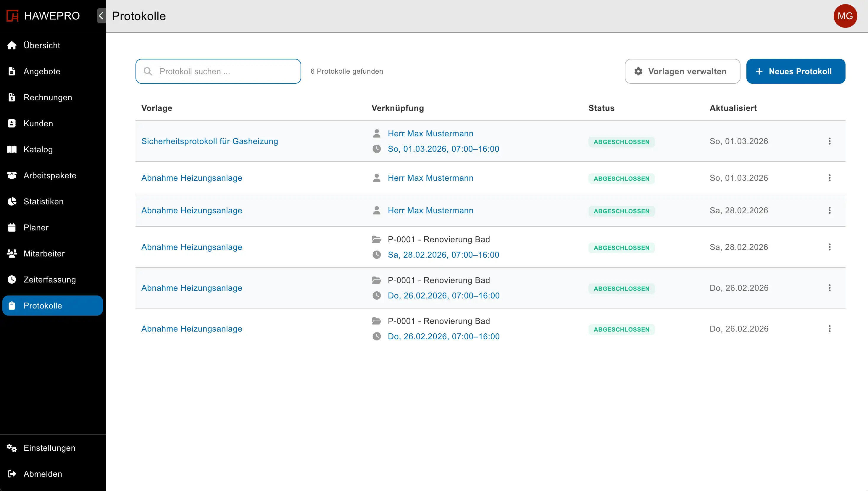Collapse the sidebar with chevron button
The image size is (868, 491).
[101, 16]
